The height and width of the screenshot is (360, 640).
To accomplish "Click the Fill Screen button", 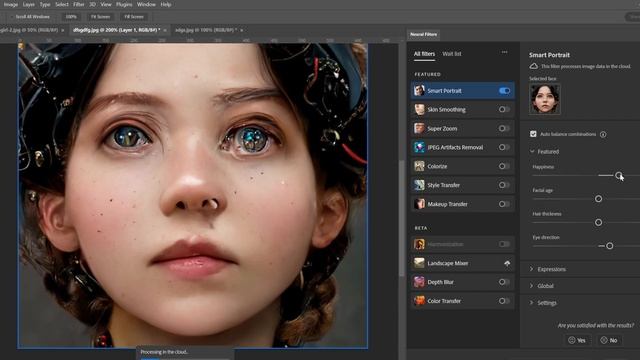I will pos(134,17).
